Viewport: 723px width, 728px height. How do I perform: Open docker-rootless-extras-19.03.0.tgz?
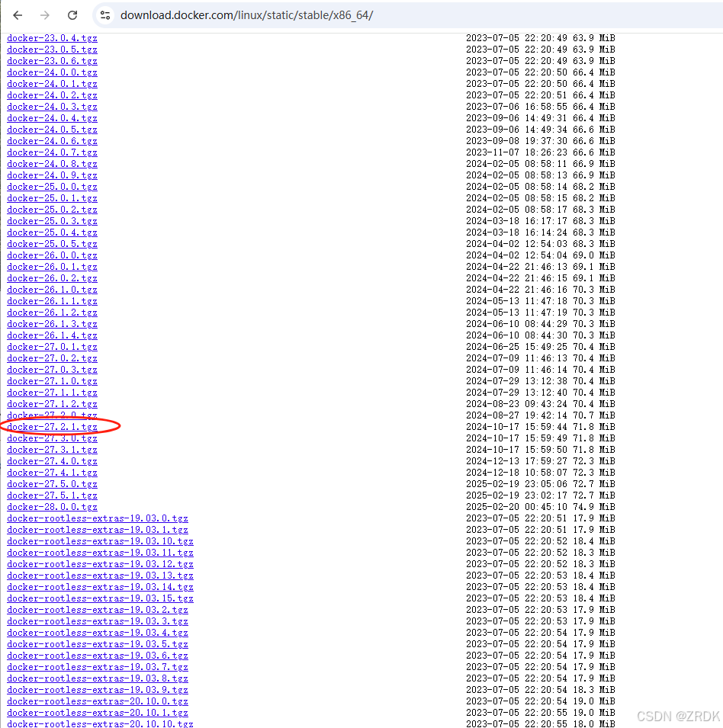pos(98,518)
